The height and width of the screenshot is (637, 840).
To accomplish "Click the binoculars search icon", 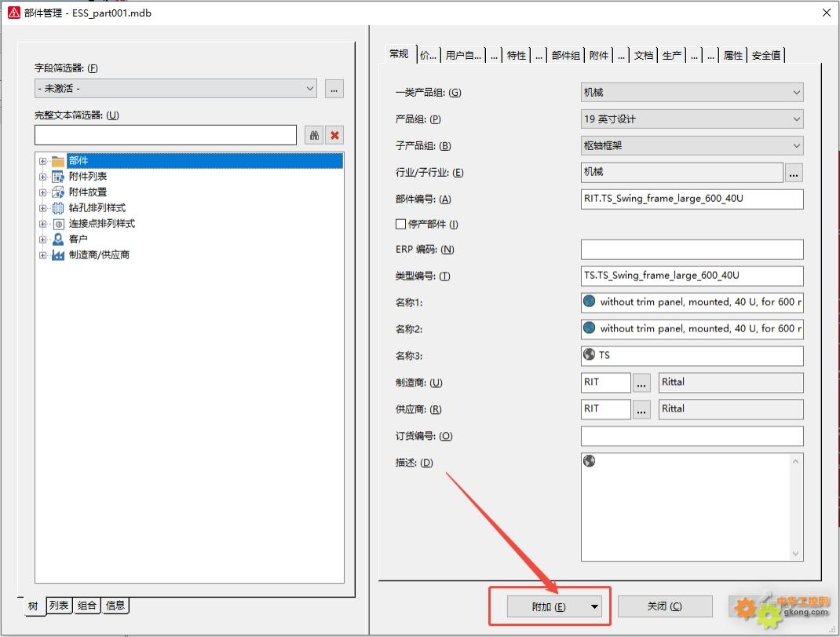I will [x=314, y=135].
